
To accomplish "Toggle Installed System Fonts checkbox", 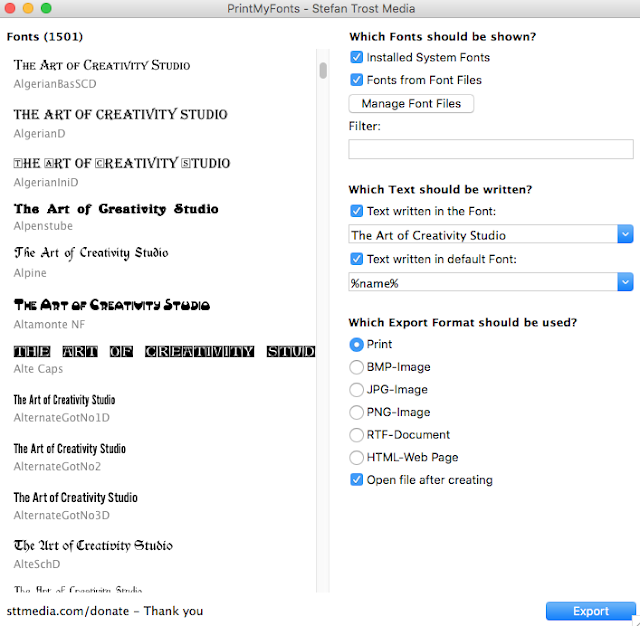I will click(x=357, y=58).
